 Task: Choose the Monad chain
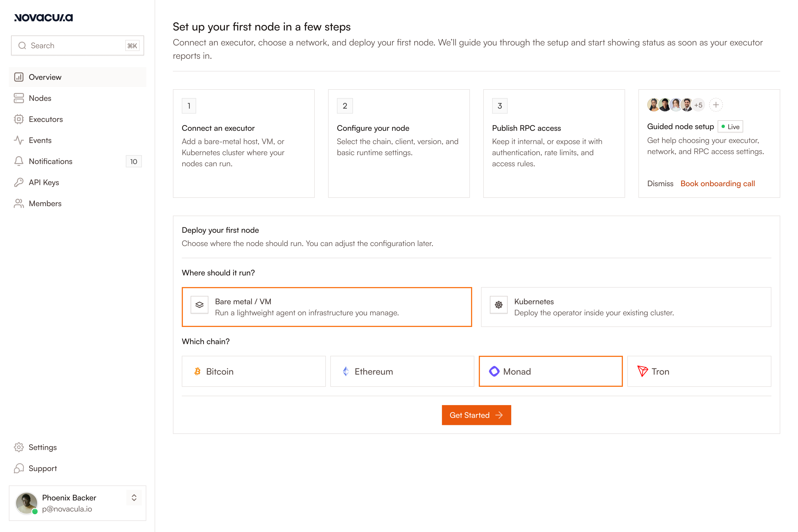point(551,371)
